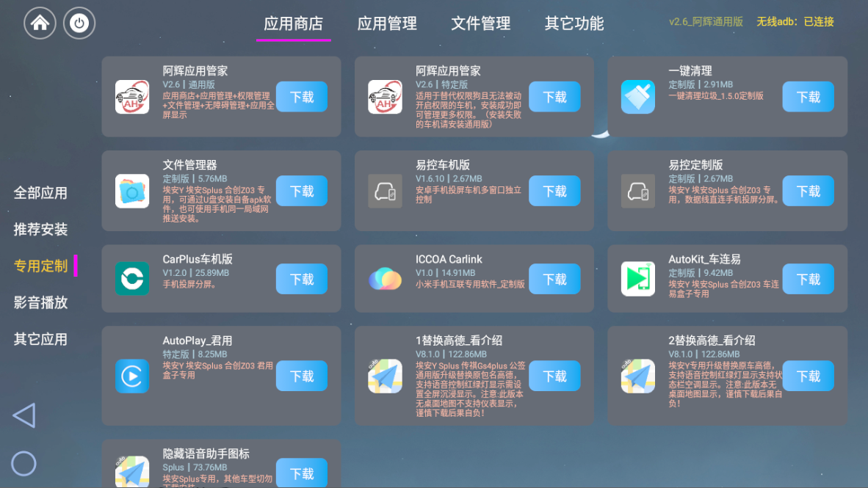Screen dimensions: 868x488
Task: Download CarPlus车机版
Action: pyautogui.click(x=302, y=279)
